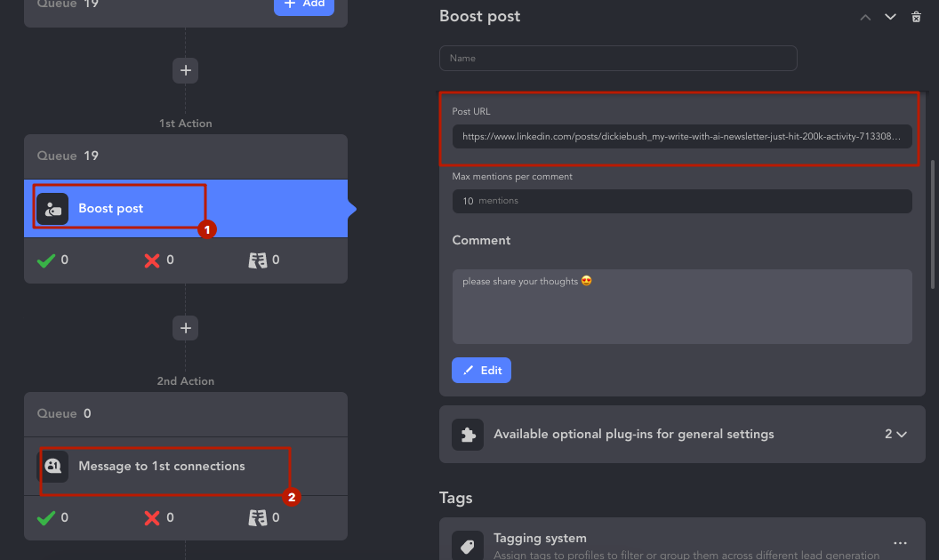Delete the Boost post via trash icon
The width and height of the screenshot is (939, 560).
tap(916, 17)
